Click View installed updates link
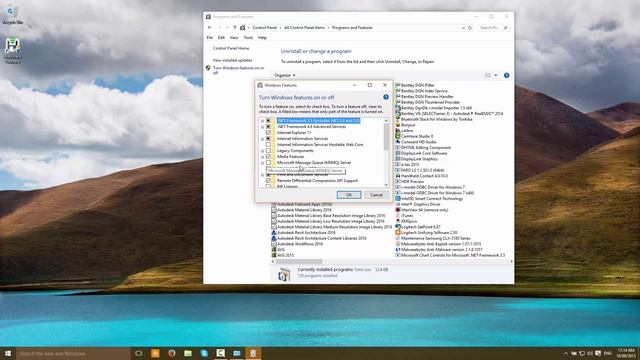This screenshot has width=640, height=360. (x=232, y=60)
